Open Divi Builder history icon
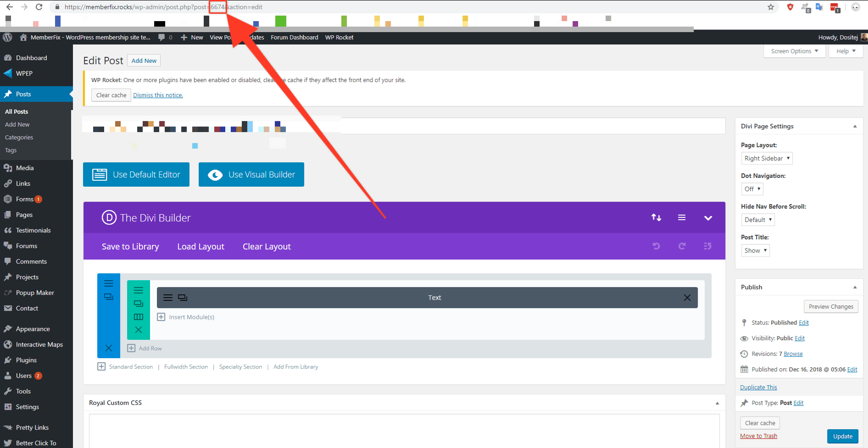 coord(707,246)
